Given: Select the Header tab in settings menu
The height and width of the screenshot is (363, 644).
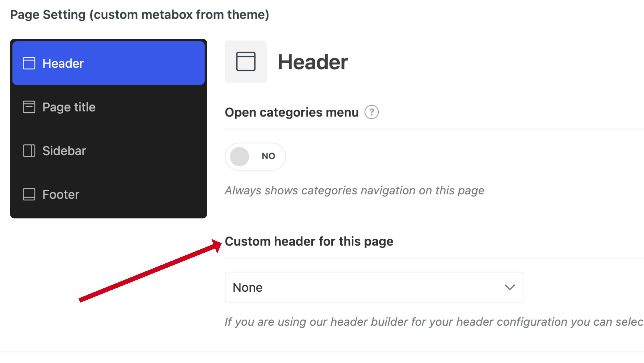Looking at the screenshot, I should [109, 63].
